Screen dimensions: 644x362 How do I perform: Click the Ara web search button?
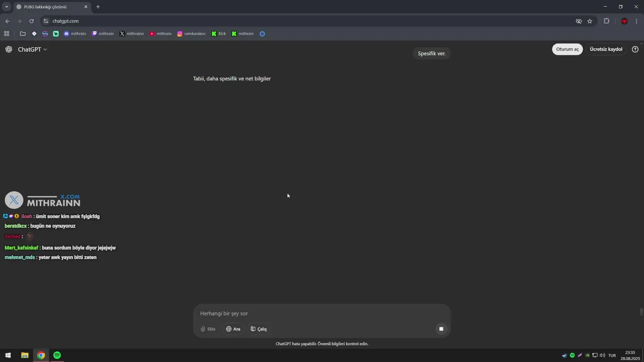coord(233,329)
